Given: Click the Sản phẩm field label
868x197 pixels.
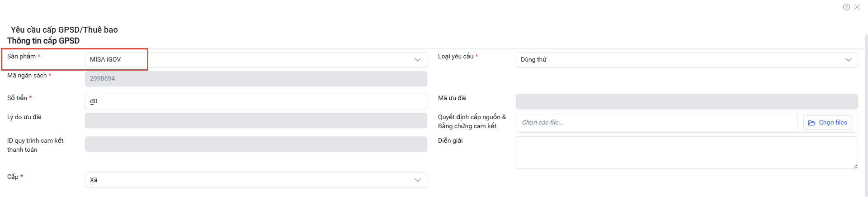Looking at the screenshot, I should [21, 56].
